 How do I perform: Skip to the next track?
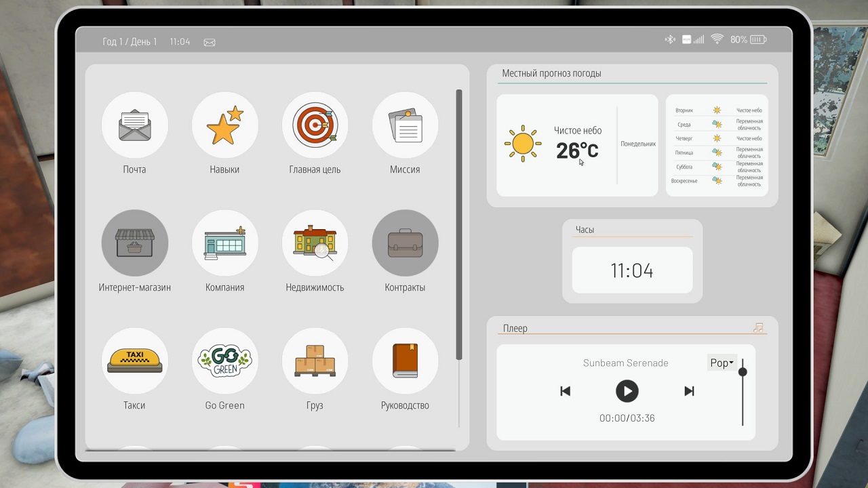(689, 391)
